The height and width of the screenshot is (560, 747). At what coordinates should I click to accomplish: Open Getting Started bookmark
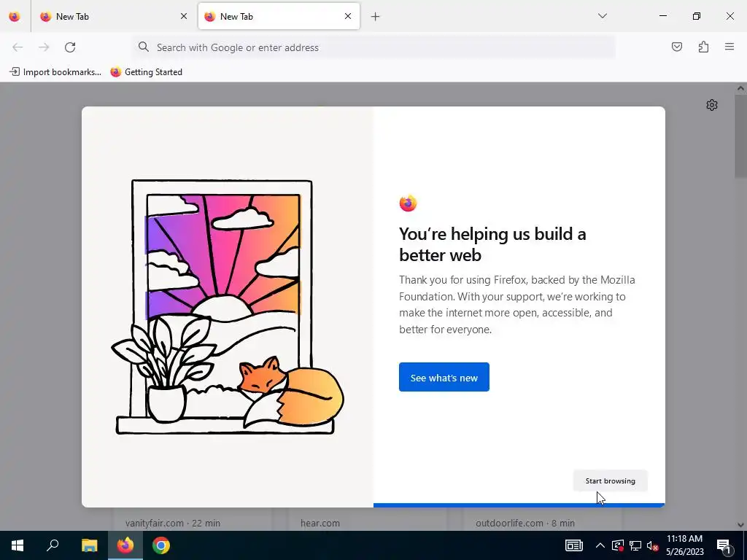click(x=146, y=72)
